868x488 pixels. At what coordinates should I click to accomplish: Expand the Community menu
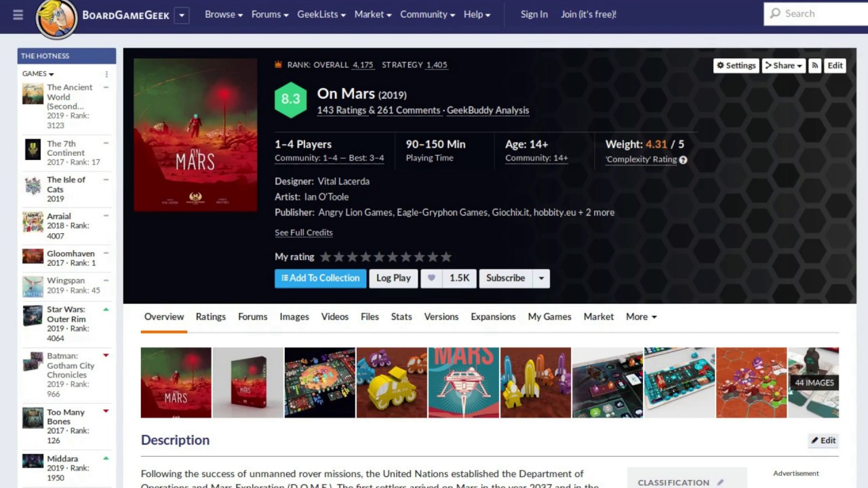[x=427, y=14]
